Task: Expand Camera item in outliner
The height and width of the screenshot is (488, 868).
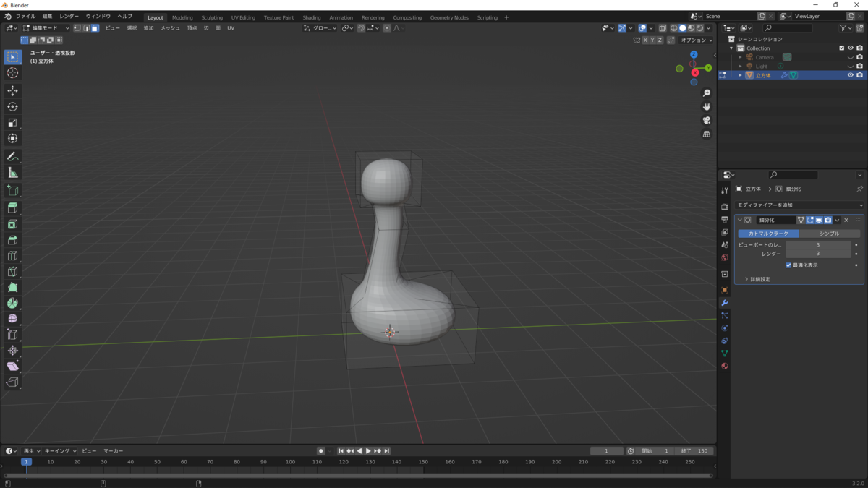Action: (741, 57)
